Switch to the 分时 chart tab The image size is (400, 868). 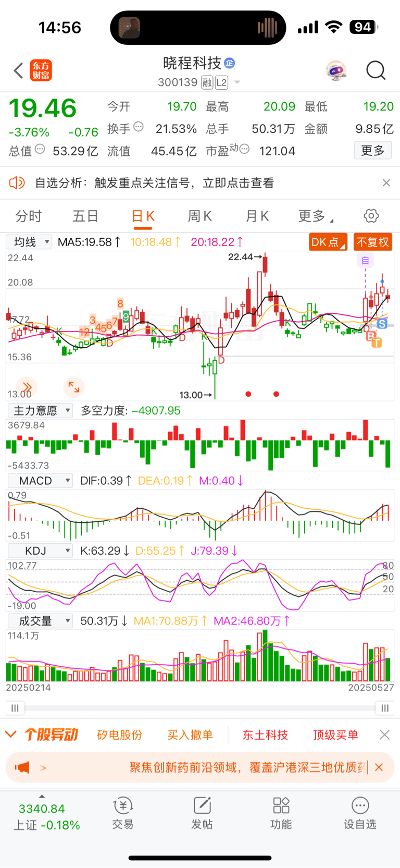tap(28, 216)
